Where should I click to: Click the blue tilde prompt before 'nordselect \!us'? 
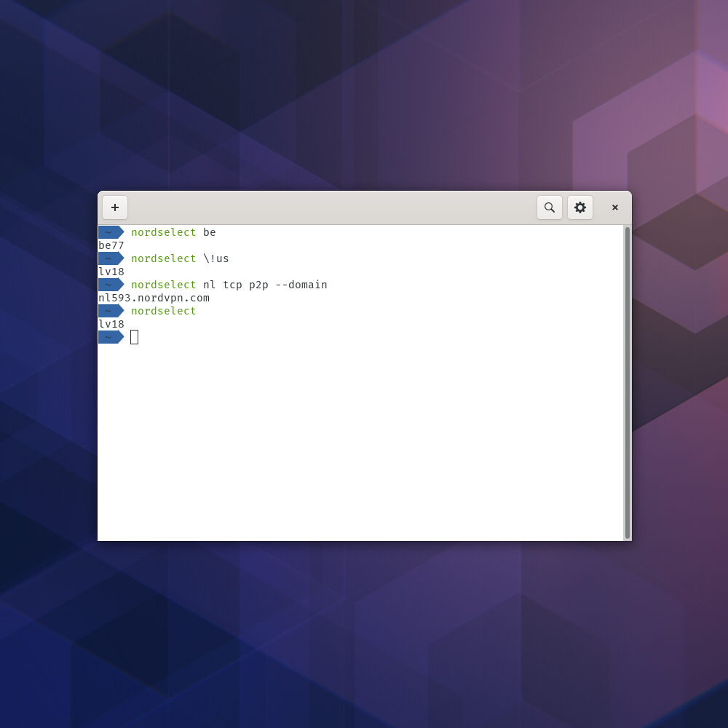109,258
